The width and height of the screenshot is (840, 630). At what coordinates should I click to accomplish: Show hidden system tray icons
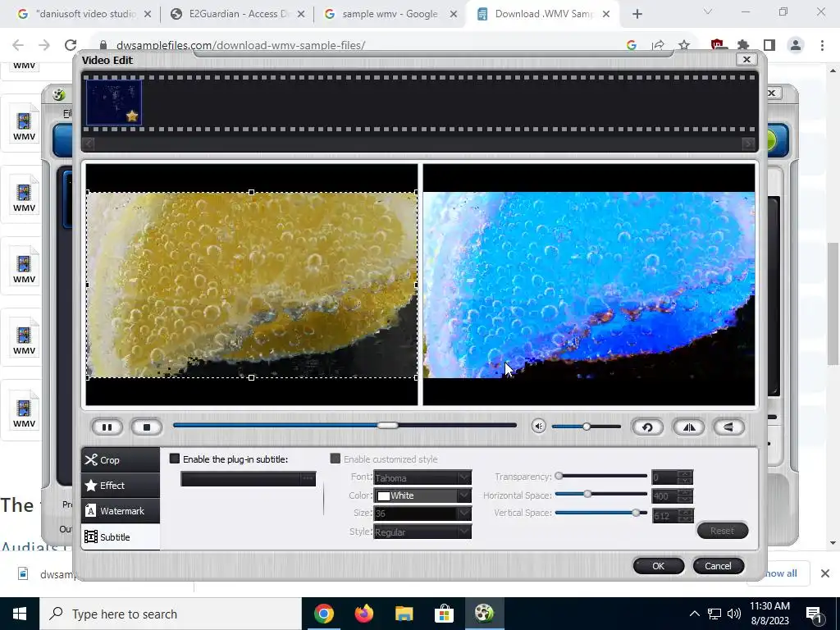(694, 614)
